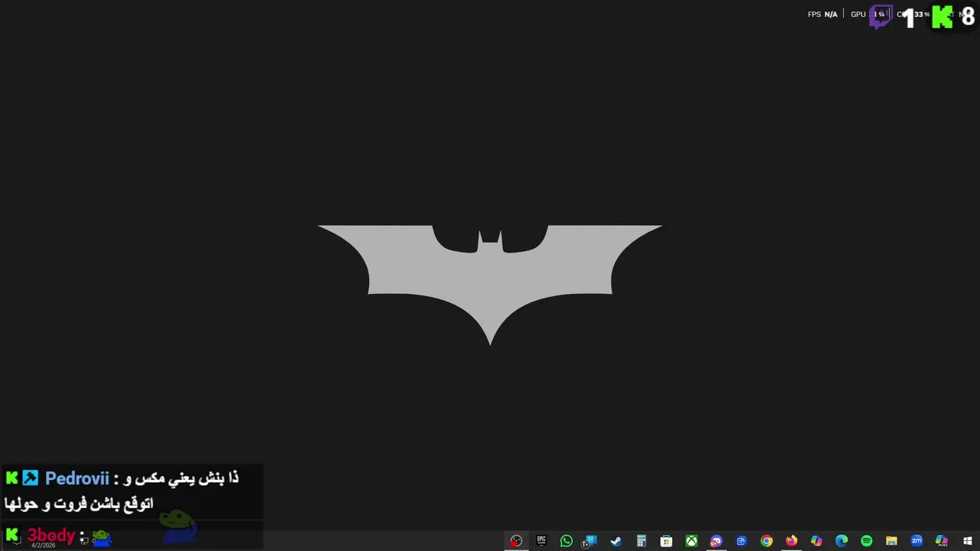Open the blue camera-style app icon beside Discord
The width and height of the screenshot is (980, 551).
741,541
